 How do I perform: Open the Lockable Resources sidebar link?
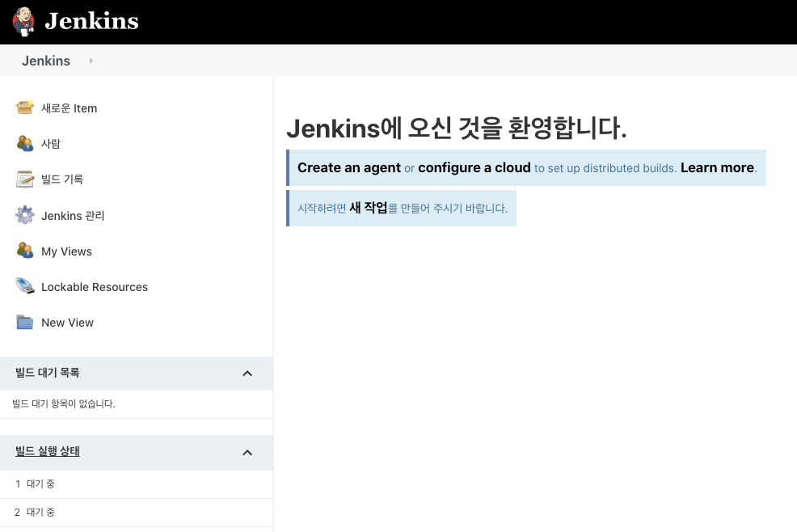point(95,287)
